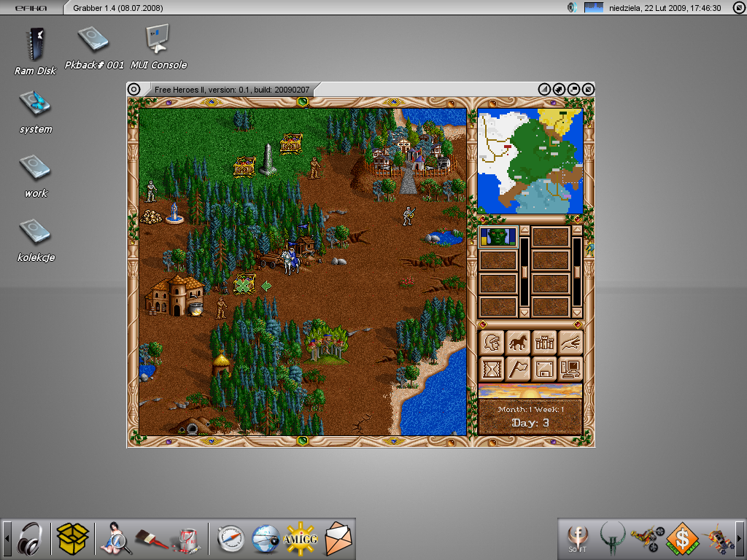This screenshot has height=560, width=747.
Task: Click the red paint bucket dock icon
Action: [186, 540]
